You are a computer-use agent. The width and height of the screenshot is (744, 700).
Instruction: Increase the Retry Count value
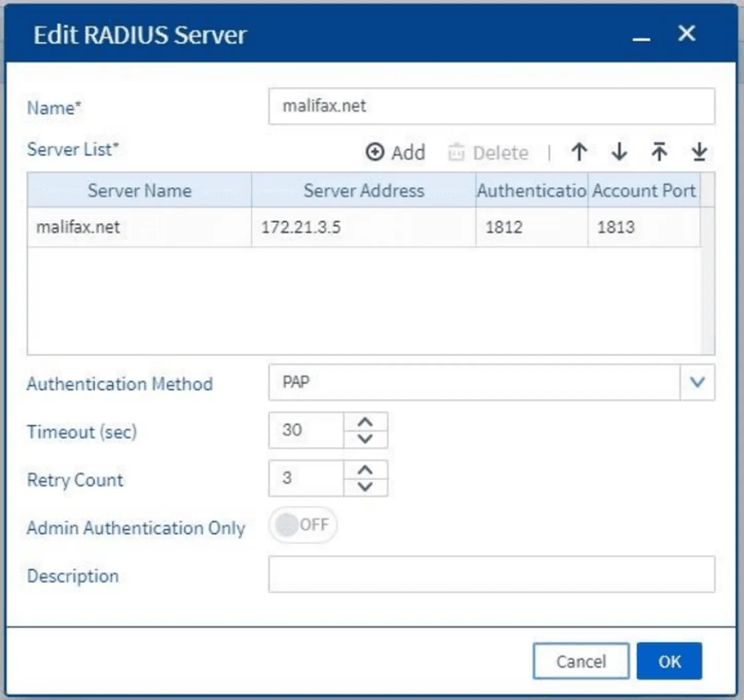click(365, 470)
